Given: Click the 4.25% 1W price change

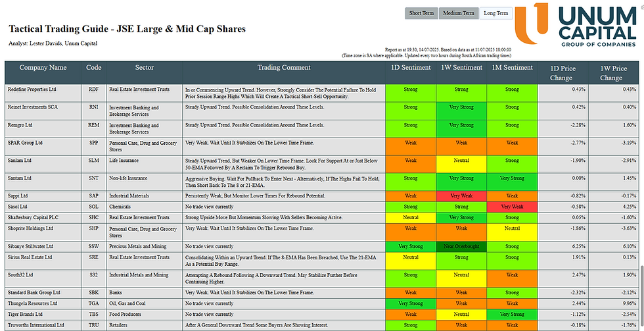Looking at the screenshot, I should [x=630, y=207].
